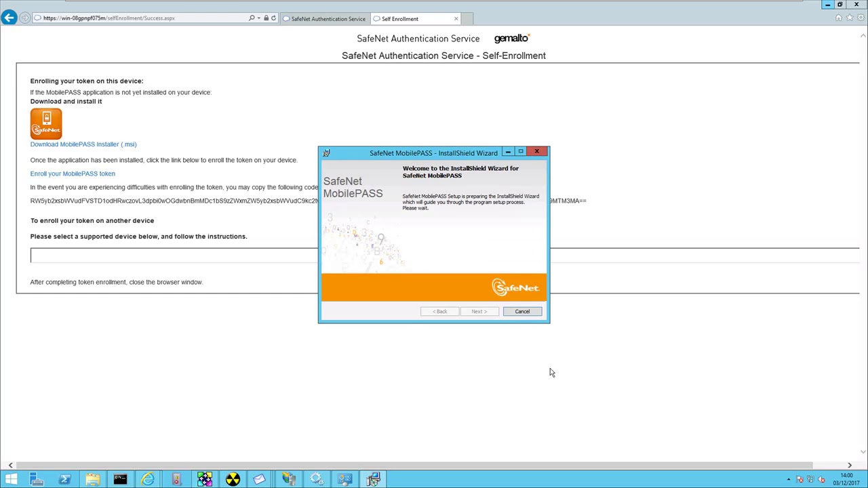Open the address bar dropdown arrow
Screen dimensions: 868x488
point(258,18)
